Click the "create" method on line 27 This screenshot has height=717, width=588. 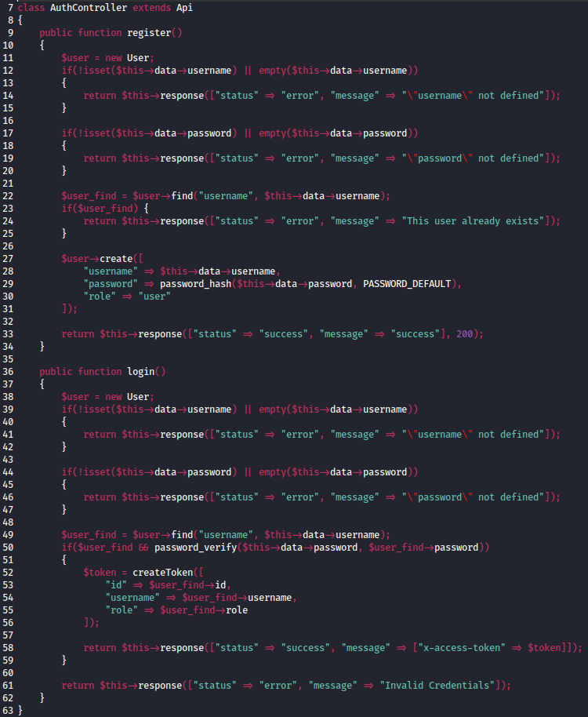[116, 259]
